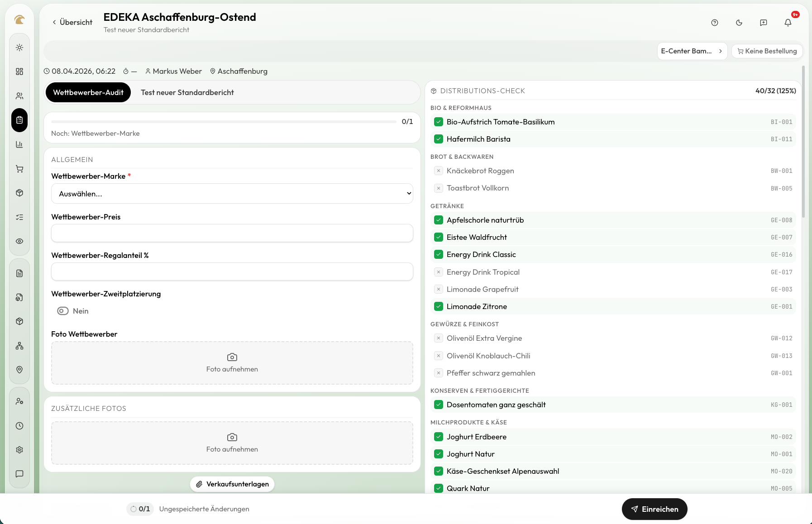Check Knäckebrot Roggen checkbox
812x524 pixels.
tap(439, 171)
